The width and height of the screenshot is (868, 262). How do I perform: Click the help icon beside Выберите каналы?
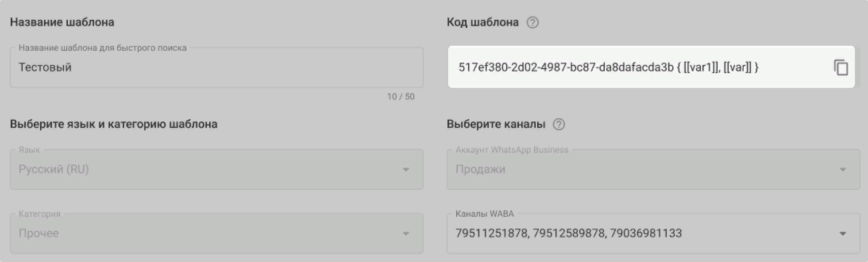point(558,124)
